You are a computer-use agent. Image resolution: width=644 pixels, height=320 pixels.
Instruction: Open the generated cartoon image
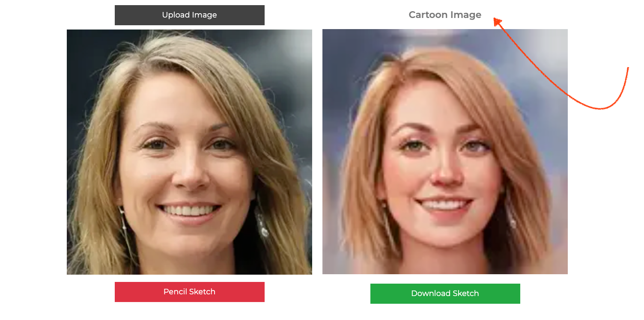[x=445, y=151]
